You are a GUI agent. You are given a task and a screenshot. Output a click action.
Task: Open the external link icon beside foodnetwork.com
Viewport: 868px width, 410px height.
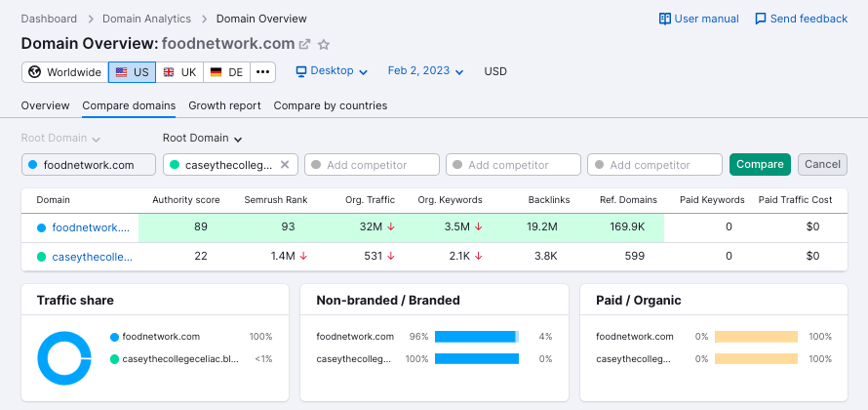304,44
